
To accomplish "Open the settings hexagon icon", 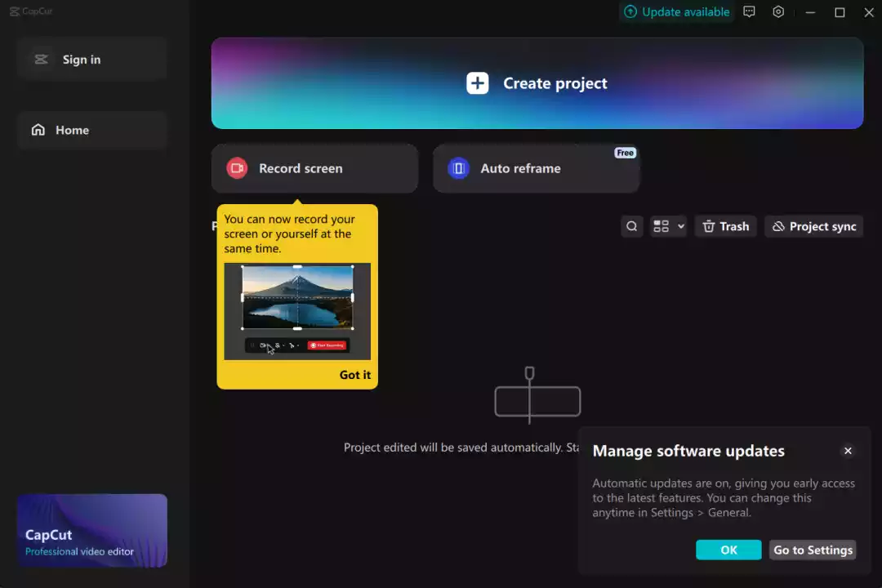I will 778,11.
